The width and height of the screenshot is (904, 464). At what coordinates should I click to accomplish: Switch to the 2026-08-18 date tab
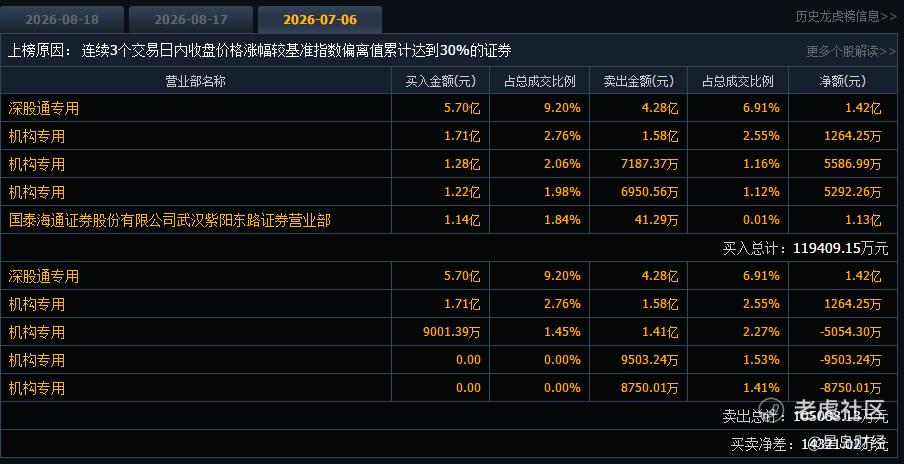pos(62,20)
